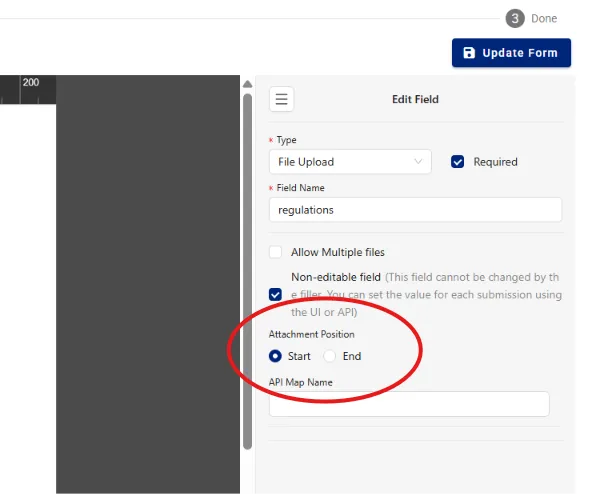Click the 200 ruler mark
Viewport: 590px width, 494px height.
(30, 82)
